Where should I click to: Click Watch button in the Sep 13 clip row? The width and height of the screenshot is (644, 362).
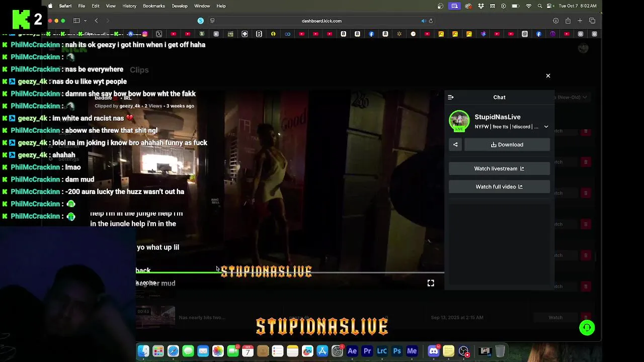[x=555, y=318]
